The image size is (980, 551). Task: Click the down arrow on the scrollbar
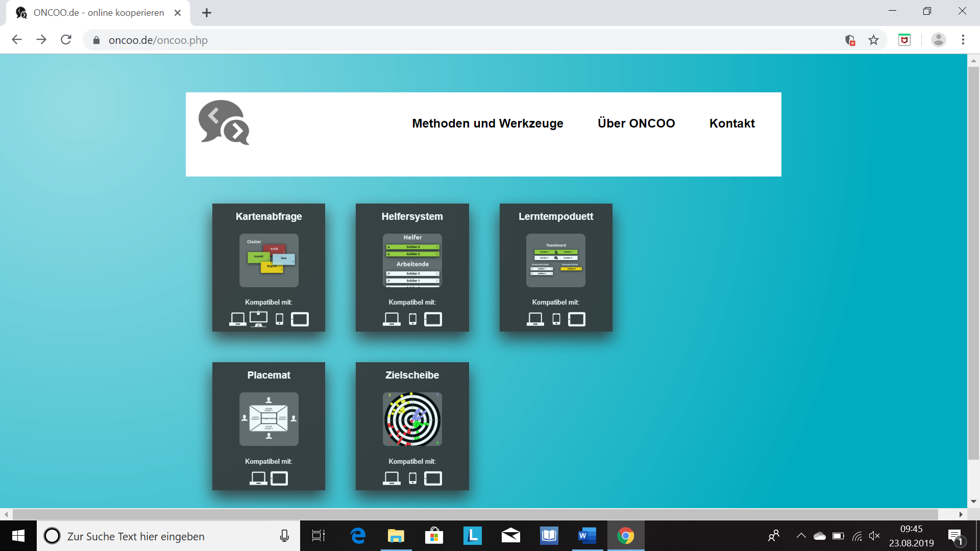pyautogui.click(x=974, y=500)
